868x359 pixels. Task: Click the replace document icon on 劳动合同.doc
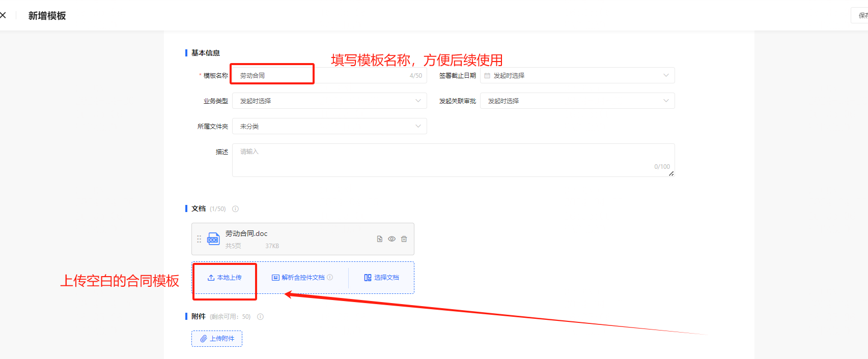point(379,239)
